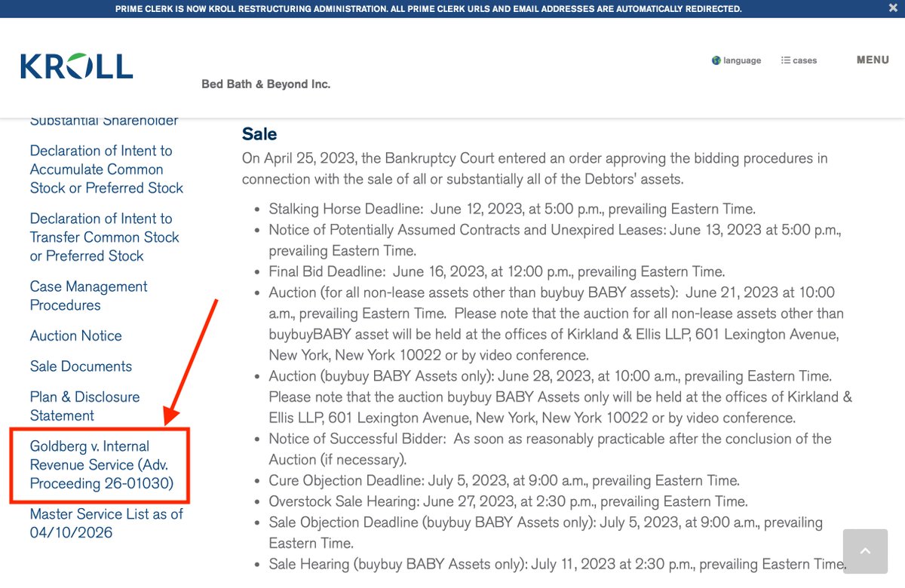Click the Sale Objection Deadline bullet text
Viewport: 905px width, 588px height.
545,532
